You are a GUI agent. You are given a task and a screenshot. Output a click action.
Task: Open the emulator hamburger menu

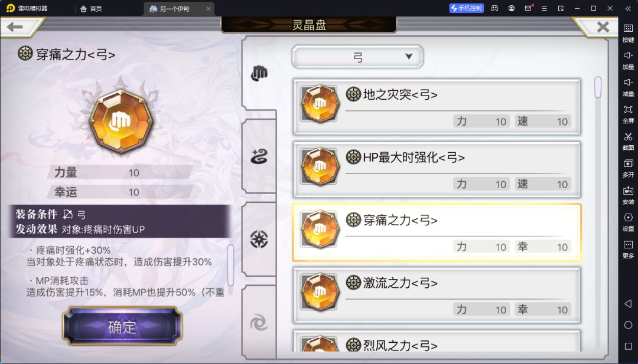tap(545, 8)
